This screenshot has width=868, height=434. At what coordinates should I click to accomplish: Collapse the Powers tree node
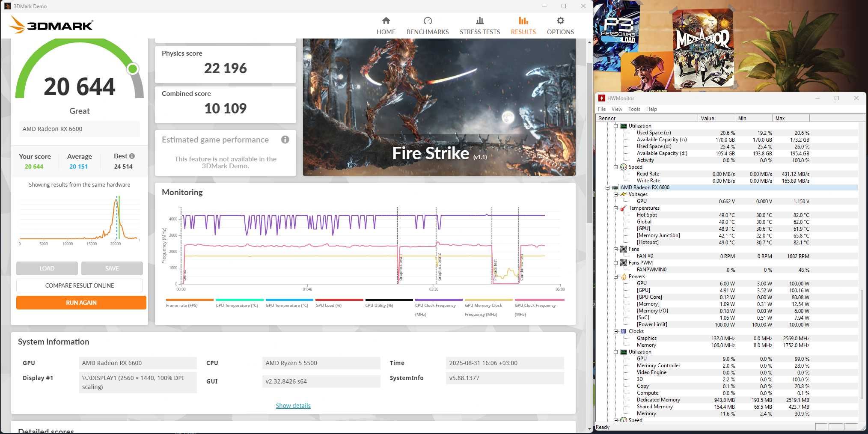tap(615, 276)
